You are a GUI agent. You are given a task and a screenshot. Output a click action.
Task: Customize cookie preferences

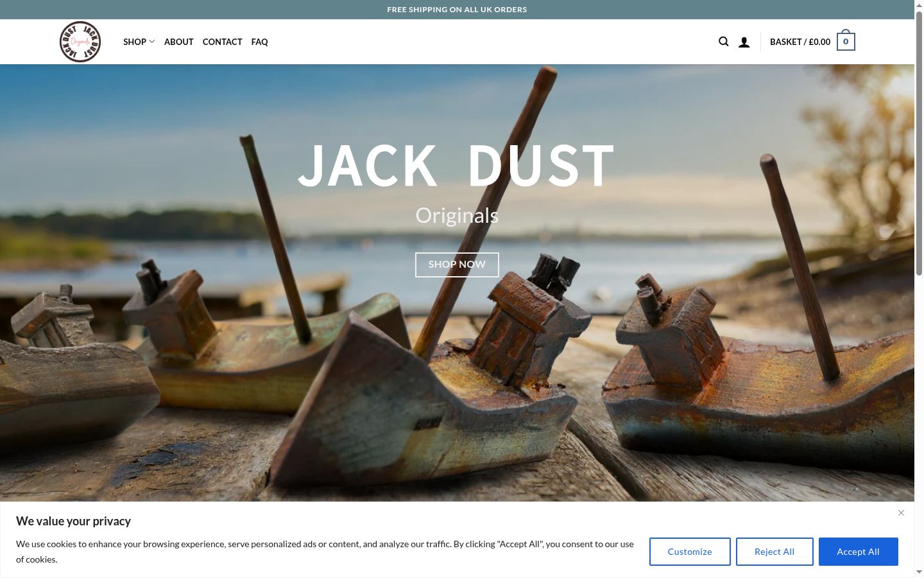690,552
